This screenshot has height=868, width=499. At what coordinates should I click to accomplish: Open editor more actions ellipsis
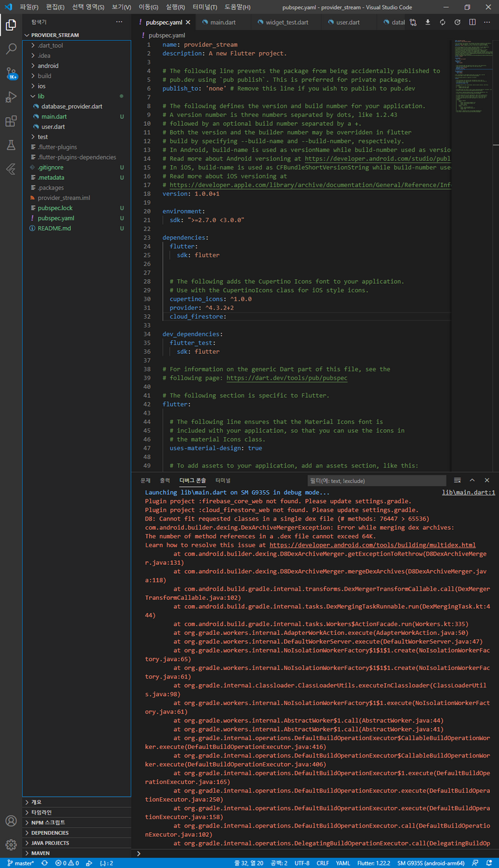[x=487, y=22]
